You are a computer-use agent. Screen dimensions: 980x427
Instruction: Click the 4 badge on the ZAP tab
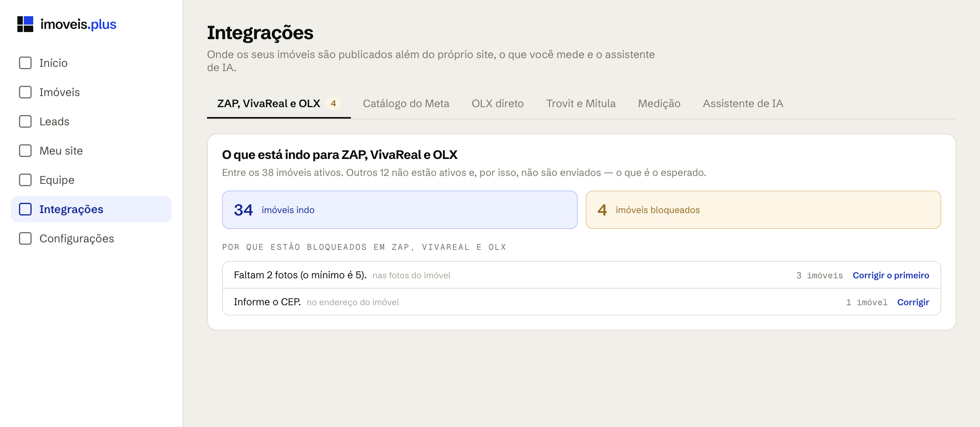click(x=334, y=104)
